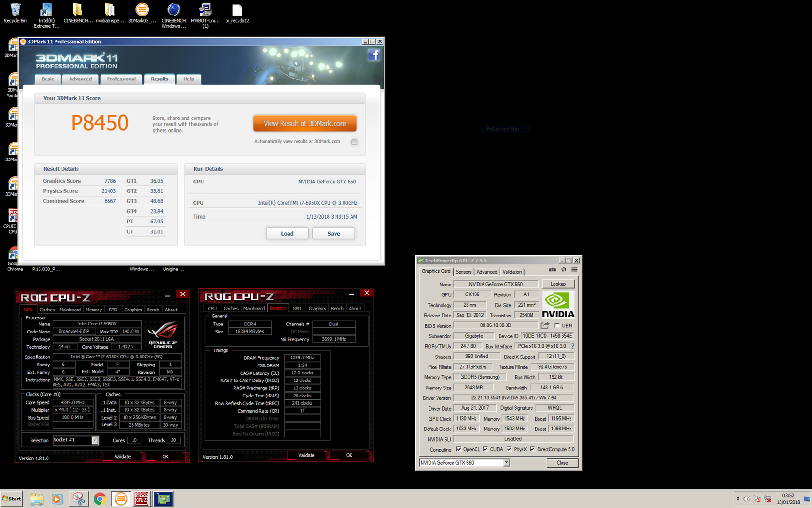Open Mainboard tab in CPU-Z processor window

click(x=70, y=310)
